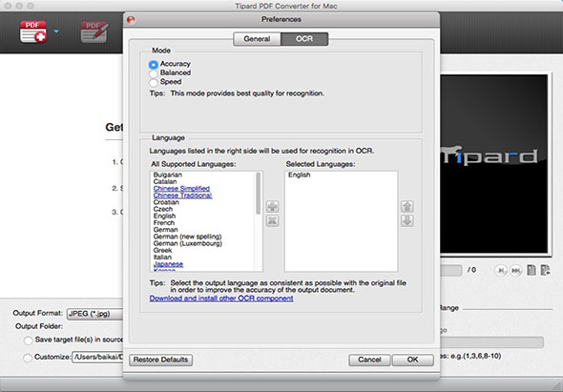This screenshot has width=563, height=392.
Task: Open the Output Format dropdown in main window
Action: [94, 314]
